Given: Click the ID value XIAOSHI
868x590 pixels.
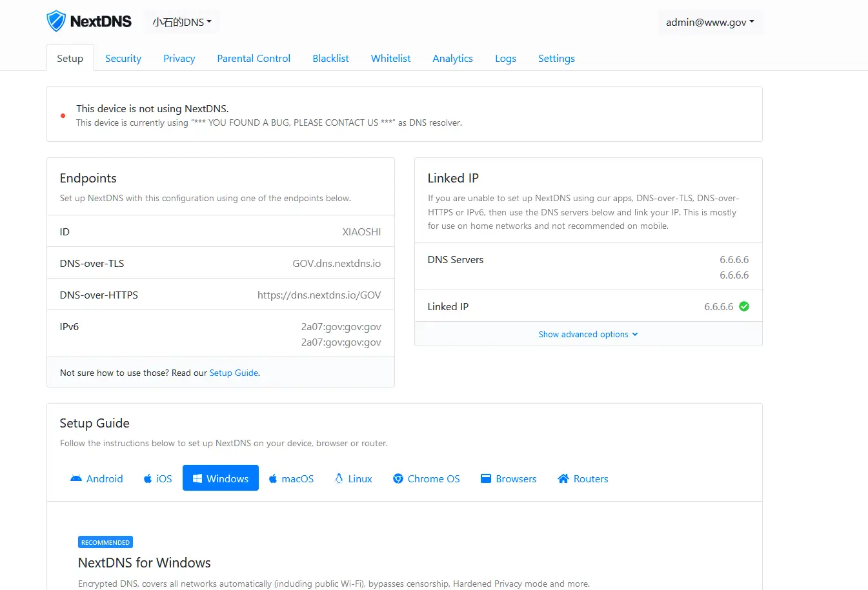Looking at the screenshot, I should click(361, 231).
